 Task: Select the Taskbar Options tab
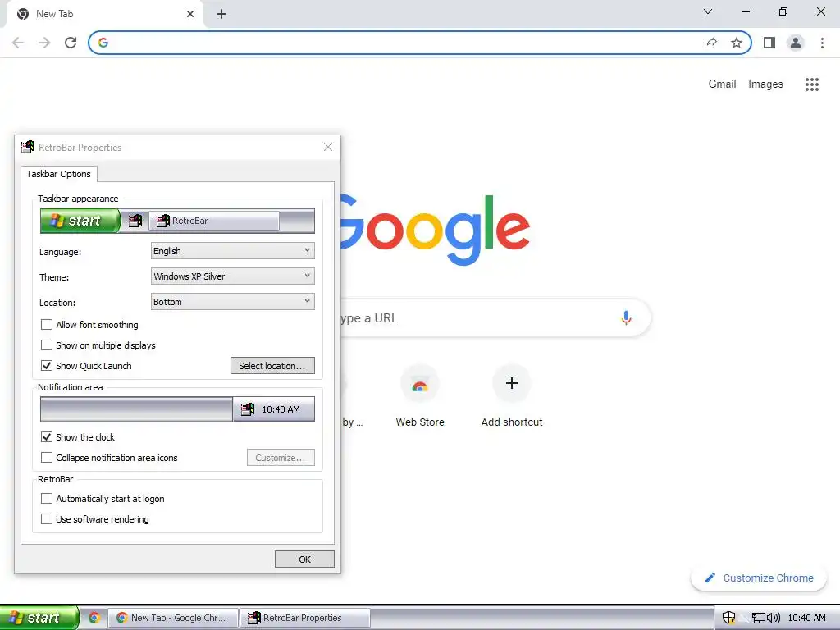tap(58, 174)
